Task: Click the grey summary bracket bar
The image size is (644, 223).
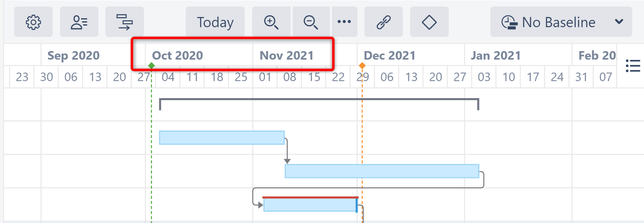Action: (319, 100)
